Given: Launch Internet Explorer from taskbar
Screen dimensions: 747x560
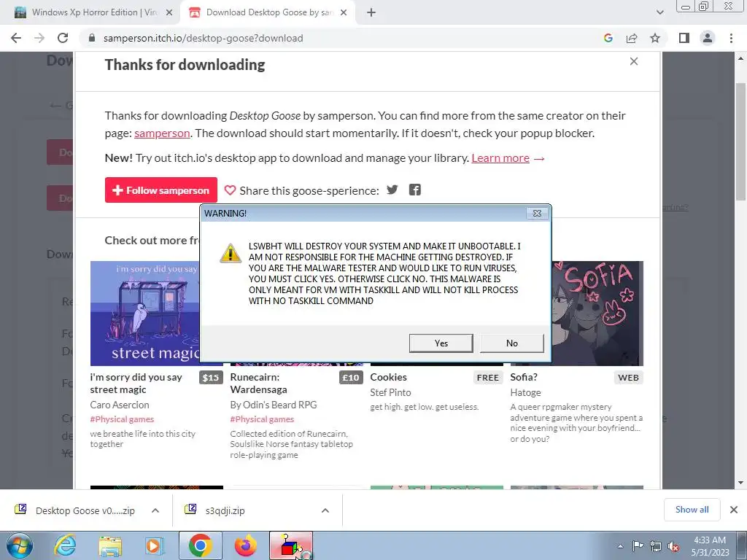Looking at the screenshot, I should click(65, 545).
